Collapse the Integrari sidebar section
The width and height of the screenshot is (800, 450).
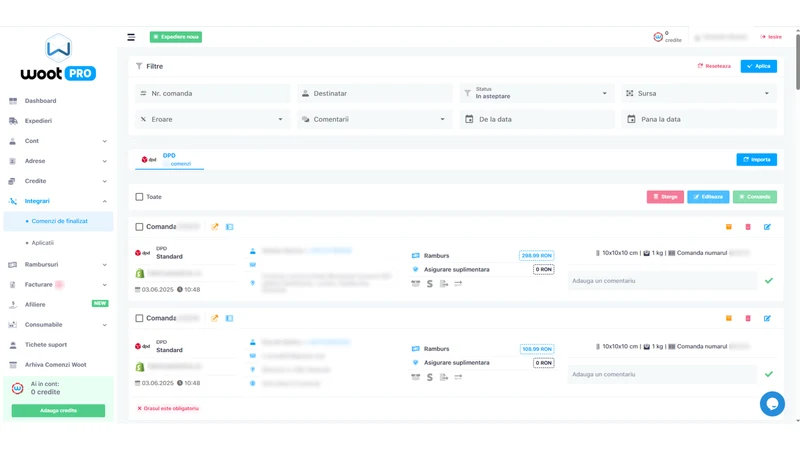58,201
